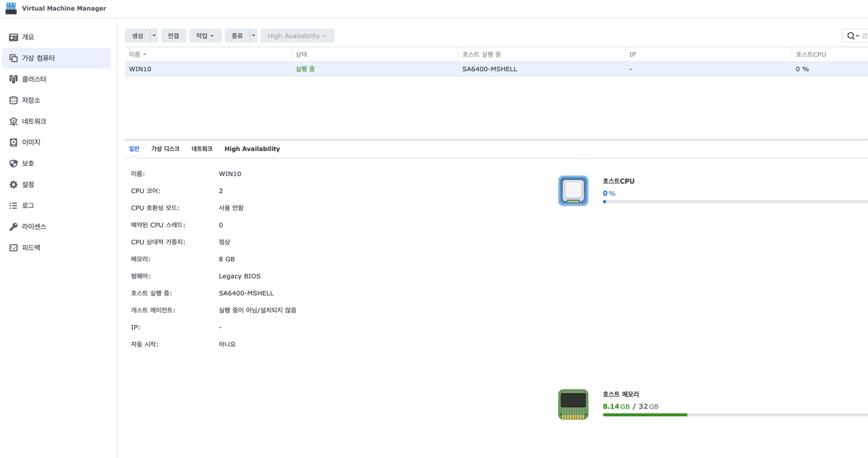Image resolution: width=868 pixels, height=458 pixels.
Task: Open the 작업 action dropdown
Action: (205, 36)
